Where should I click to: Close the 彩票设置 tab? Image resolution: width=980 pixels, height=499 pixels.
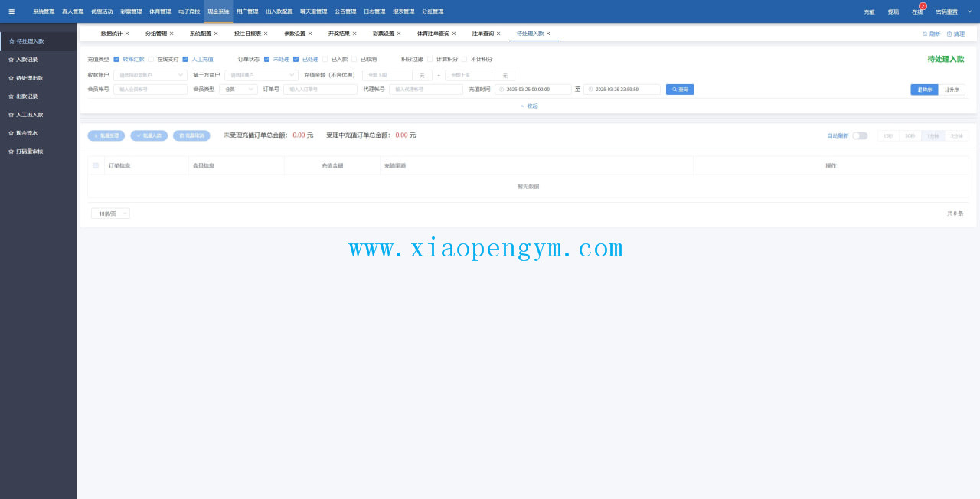click(x=399, y=34)
